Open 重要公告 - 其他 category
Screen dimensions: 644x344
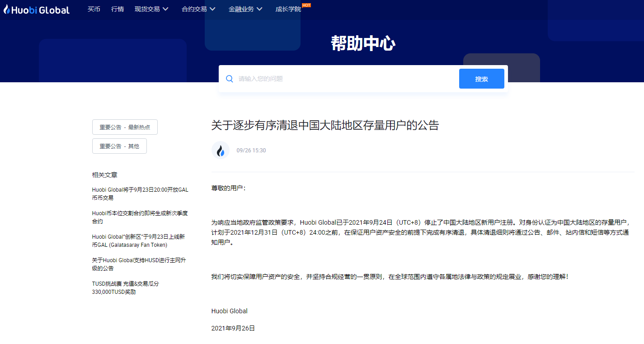(x=119, y=146)
